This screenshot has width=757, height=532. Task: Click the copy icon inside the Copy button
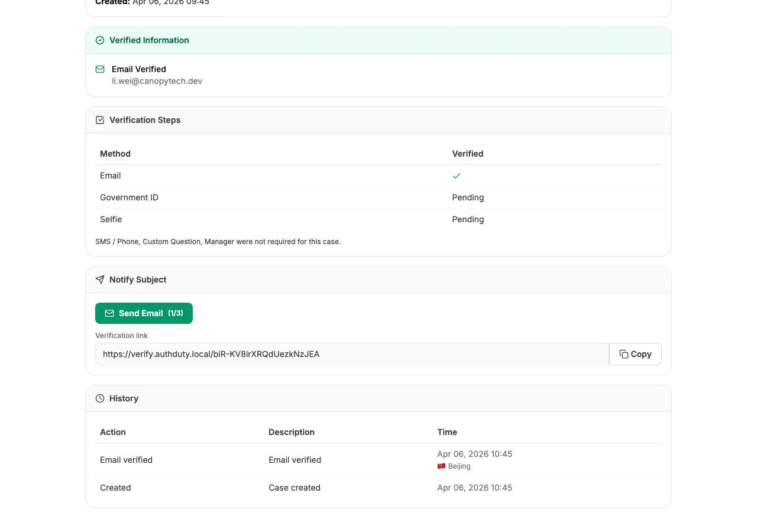click(x=624, y=353)
